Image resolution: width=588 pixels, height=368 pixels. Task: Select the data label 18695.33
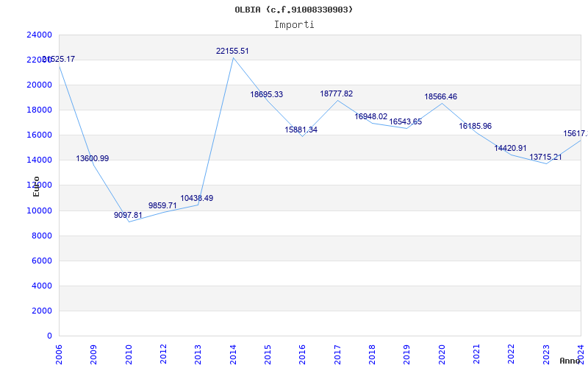point(266,95)
